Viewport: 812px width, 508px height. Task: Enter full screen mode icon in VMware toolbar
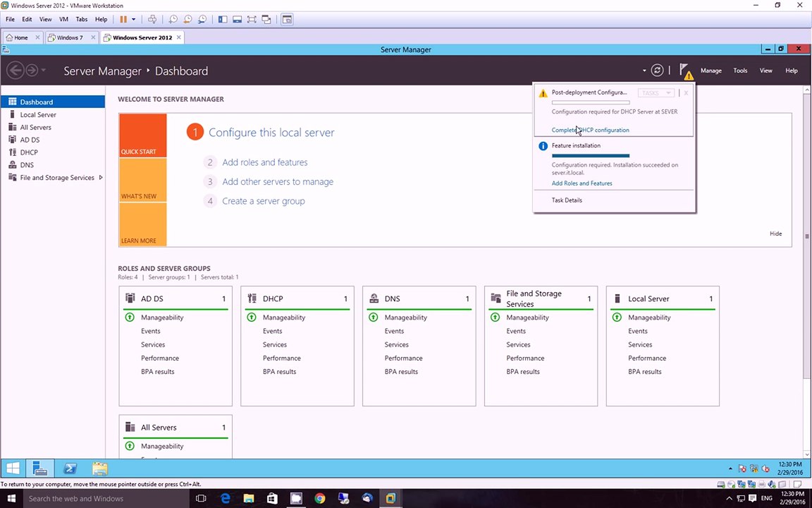(x=252, y=19)
